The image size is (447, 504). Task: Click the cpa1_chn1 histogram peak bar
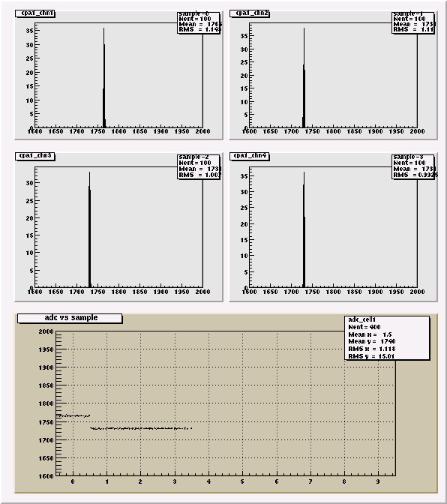[103, 78]
